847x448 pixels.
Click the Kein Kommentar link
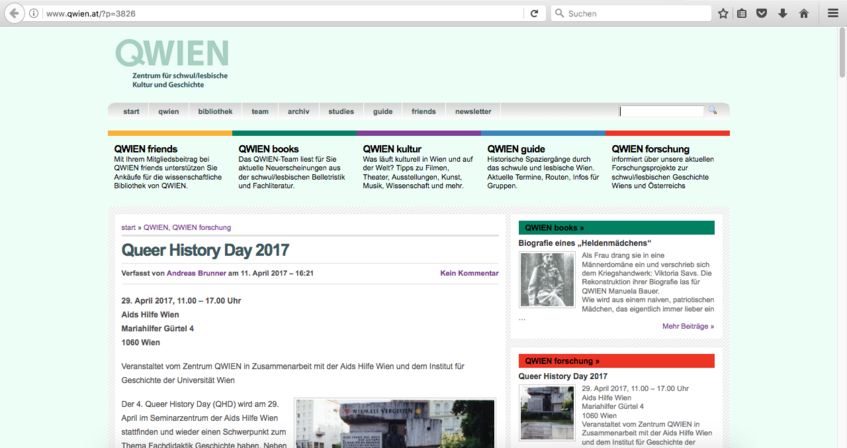(469, 273)
